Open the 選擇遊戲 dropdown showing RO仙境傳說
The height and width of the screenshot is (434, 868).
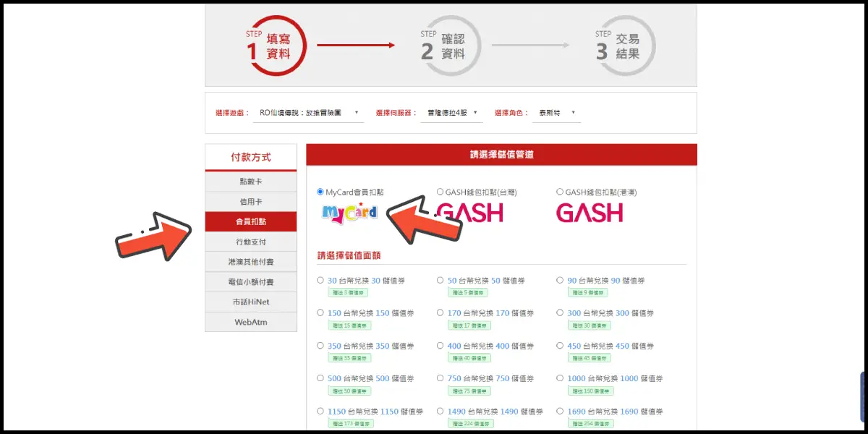[x=309, y=113]
